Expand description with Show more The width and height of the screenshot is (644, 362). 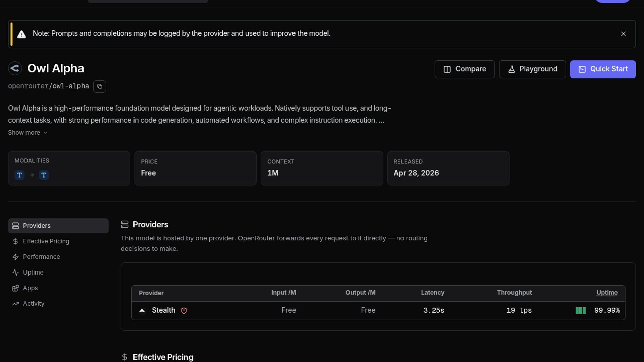[x=28, y=133]
